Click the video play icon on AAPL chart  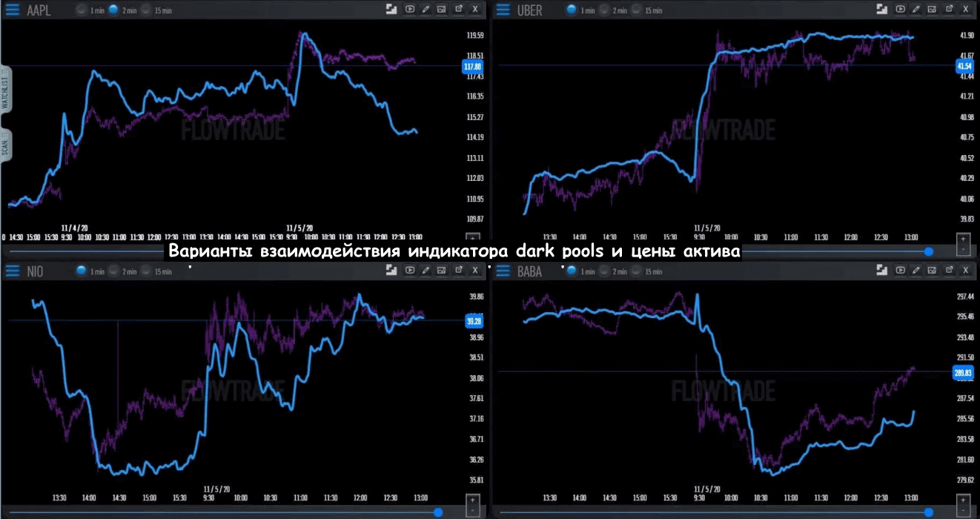point(410,10)
